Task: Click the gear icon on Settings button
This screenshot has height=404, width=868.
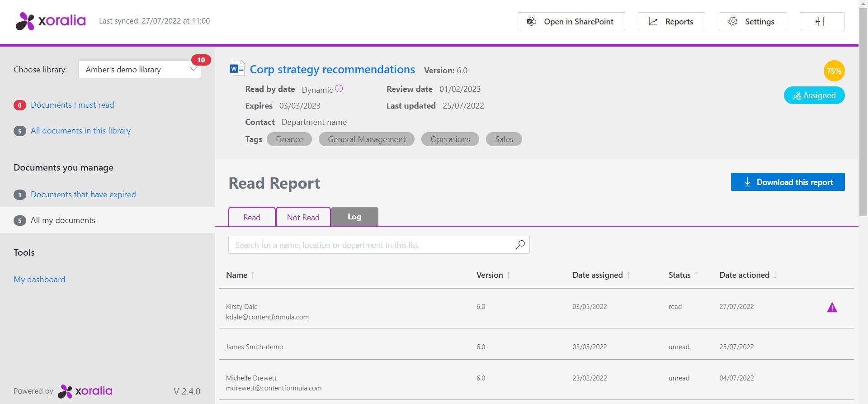Action: click(733, 21)
